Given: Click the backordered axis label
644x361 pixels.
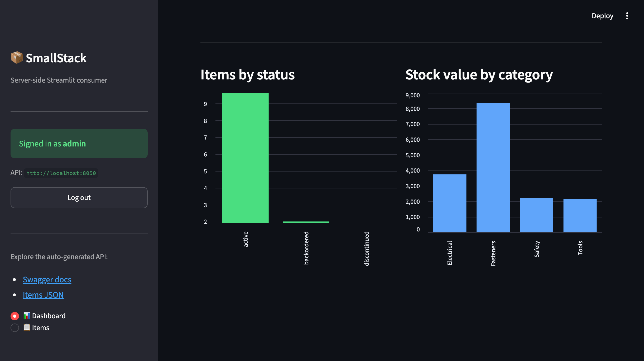Looking at the screenshot, I should [x=306, y=248].
